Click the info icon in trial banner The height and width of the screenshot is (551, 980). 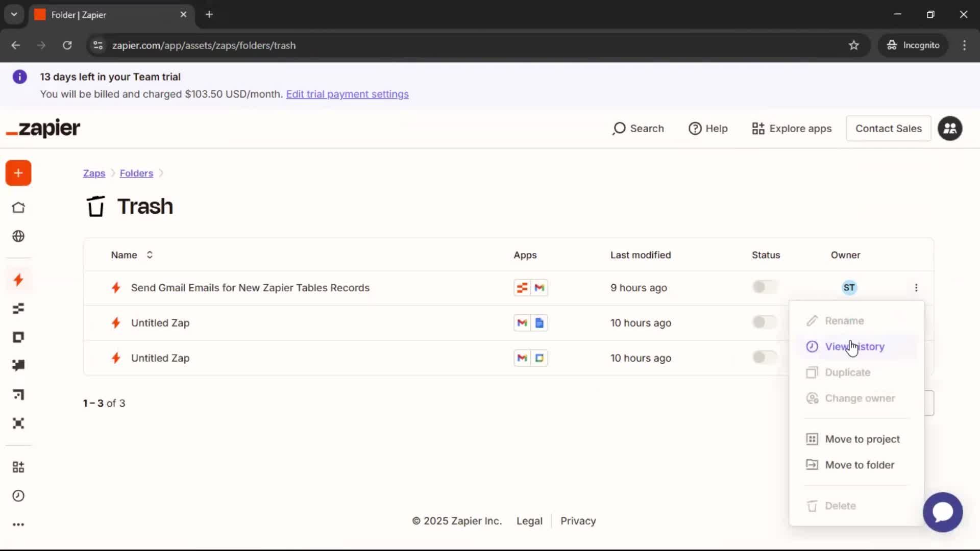[x=20, y=77]
